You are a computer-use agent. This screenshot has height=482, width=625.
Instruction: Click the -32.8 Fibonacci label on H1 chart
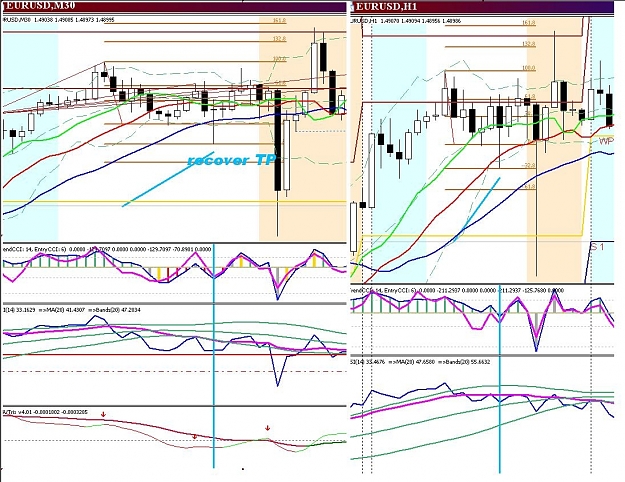tap(529, 165)
